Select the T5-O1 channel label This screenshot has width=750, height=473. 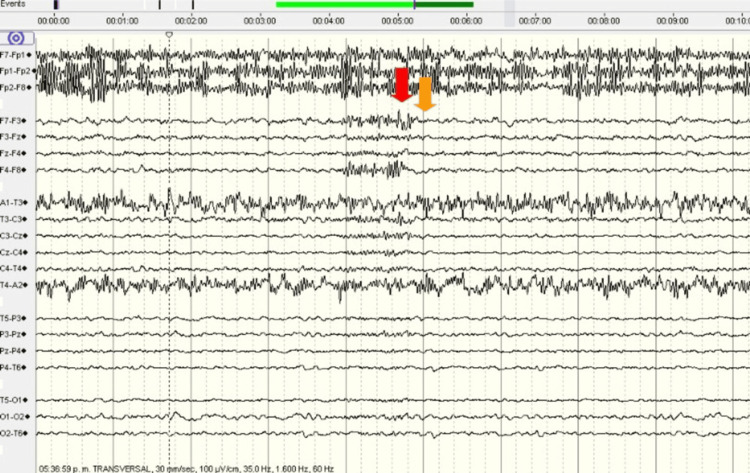pyautogui.click(x=11, y=400)
